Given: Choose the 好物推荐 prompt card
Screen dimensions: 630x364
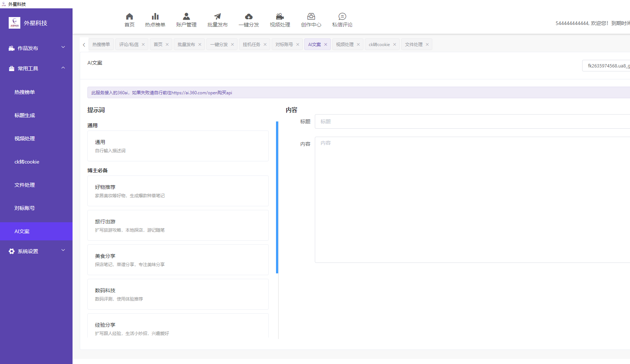Looking at the screenshot, I should tap(178, 191).
